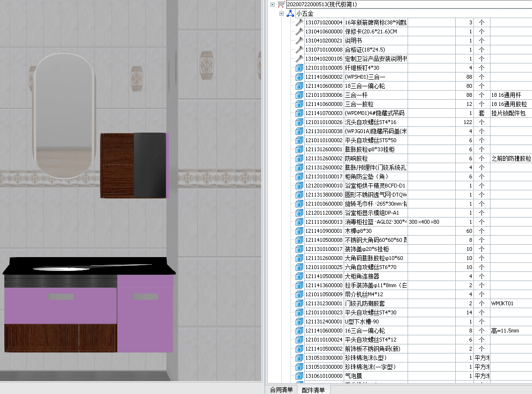This screenshot has height=394, width=532.
Task: Collapse the order 20200722000513 tree node
Action: coord(272,4)
